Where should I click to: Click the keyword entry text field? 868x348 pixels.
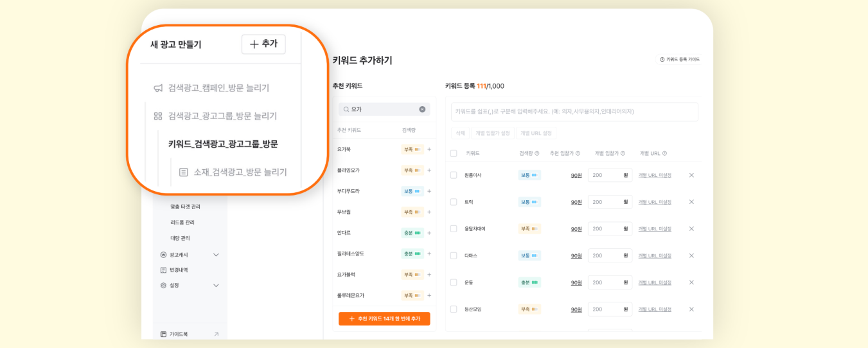[574, 111]
